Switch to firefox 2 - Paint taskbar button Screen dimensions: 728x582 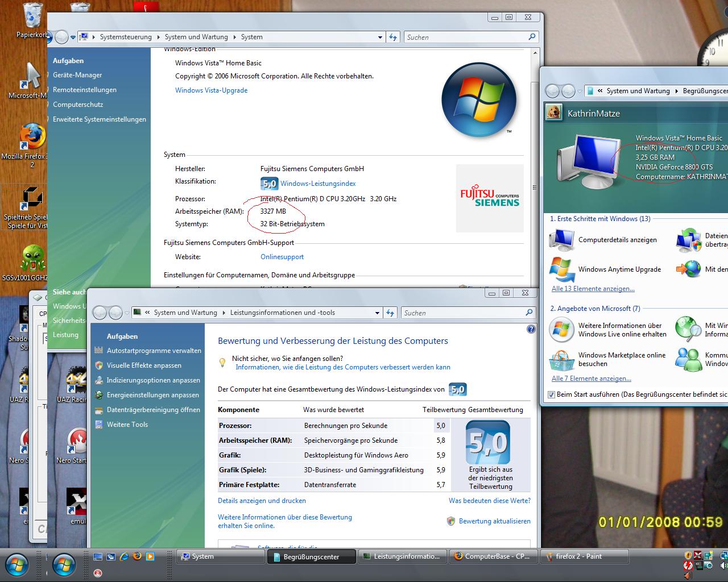(x=584, y=556)
